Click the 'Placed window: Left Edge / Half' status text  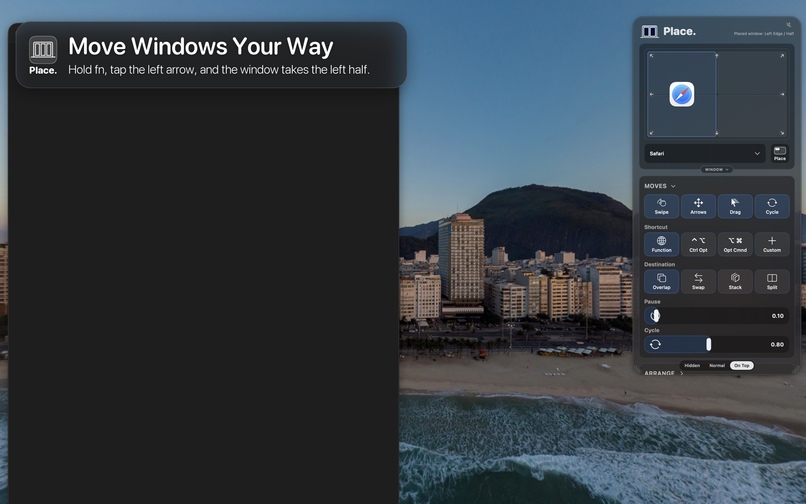763,34
